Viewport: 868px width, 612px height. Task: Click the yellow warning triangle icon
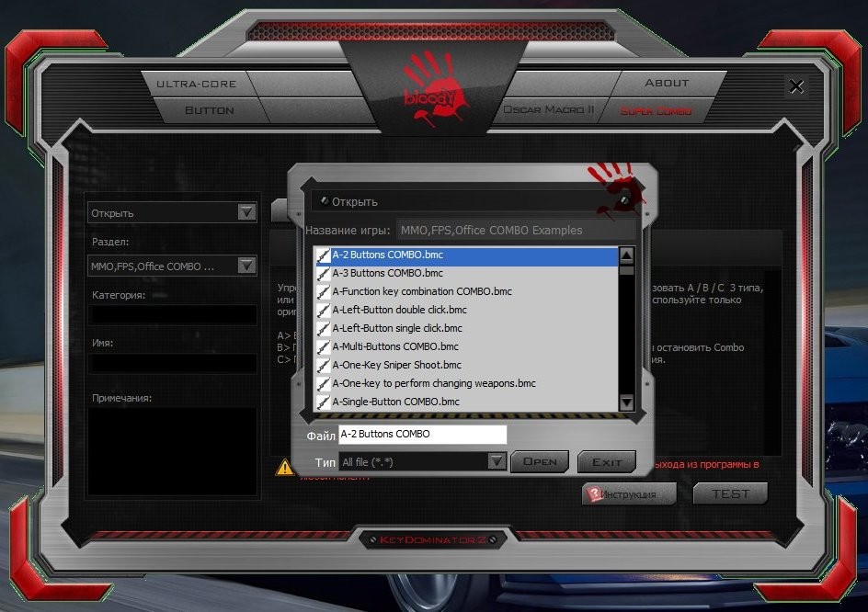(285, 467)
